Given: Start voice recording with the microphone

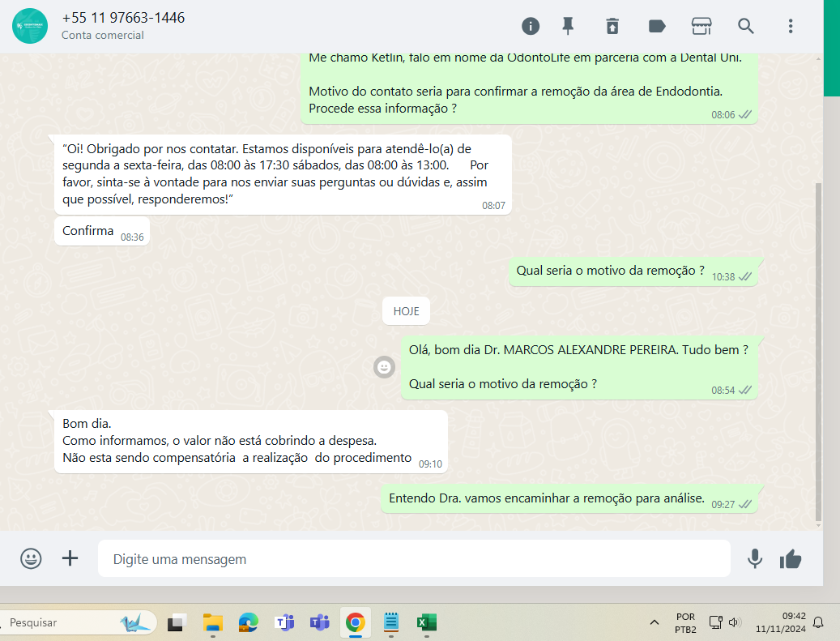Looking at the screenshot, I should 755,558.
